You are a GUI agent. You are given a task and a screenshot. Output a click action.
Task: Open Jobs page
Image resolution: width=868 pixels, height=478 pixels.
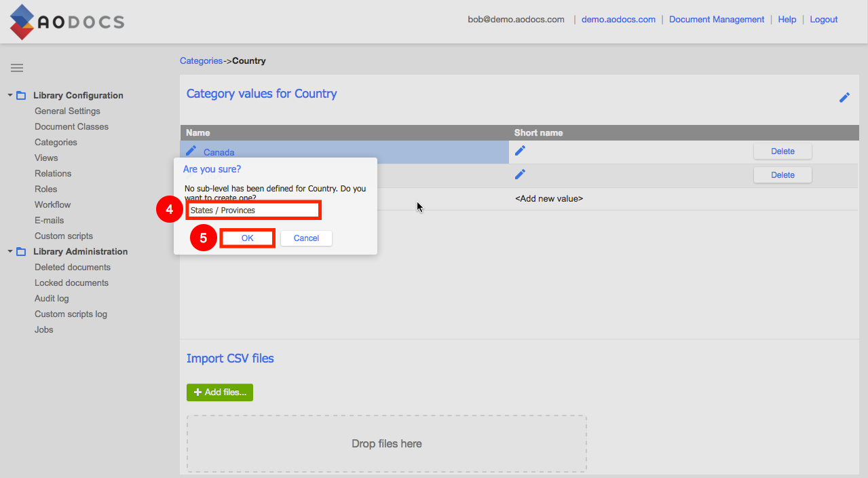[44, 330]
